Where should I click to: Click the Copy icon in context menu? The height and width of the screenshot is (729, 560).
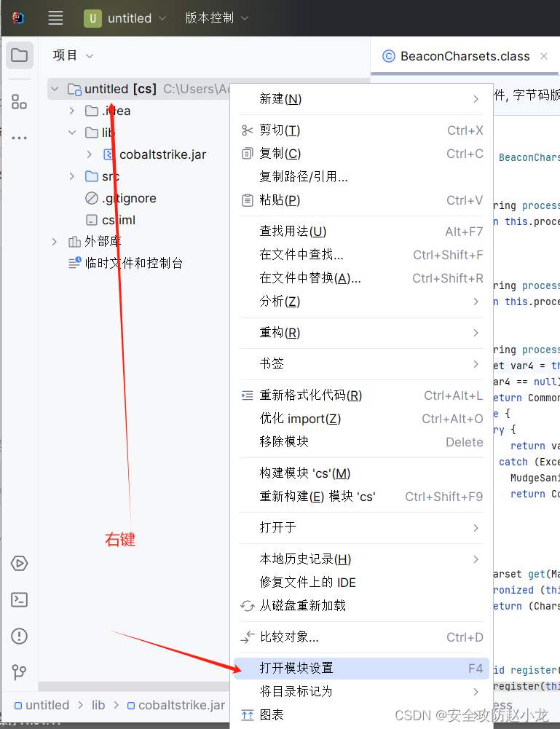(x=248, y=154)
